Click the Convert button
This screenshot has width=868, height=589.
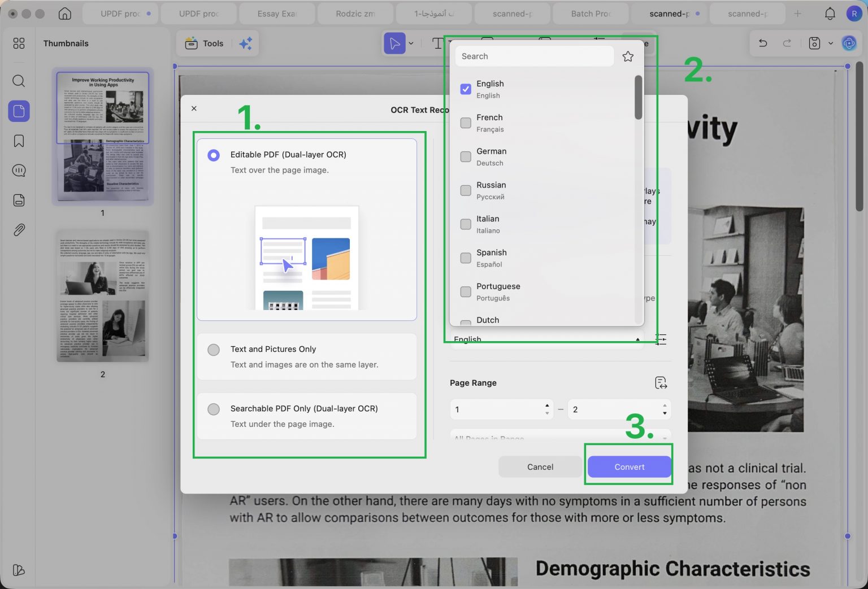(630, 467)
